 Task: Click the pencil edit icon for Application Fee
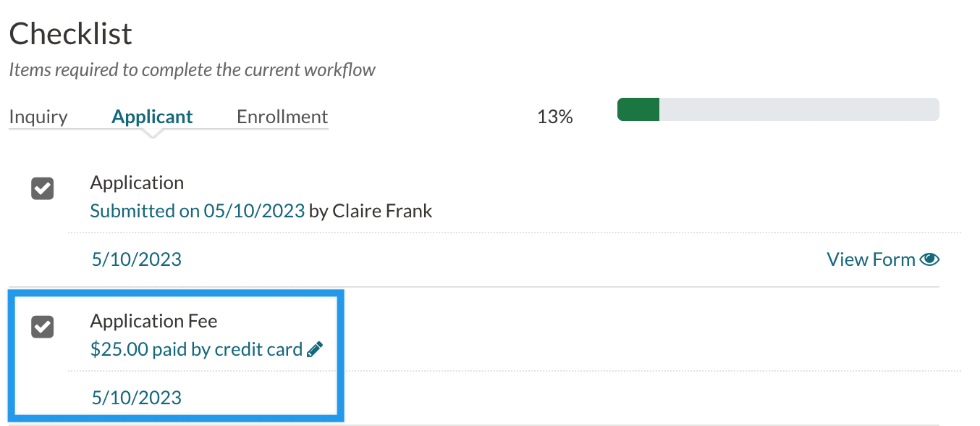pos(315,350)
